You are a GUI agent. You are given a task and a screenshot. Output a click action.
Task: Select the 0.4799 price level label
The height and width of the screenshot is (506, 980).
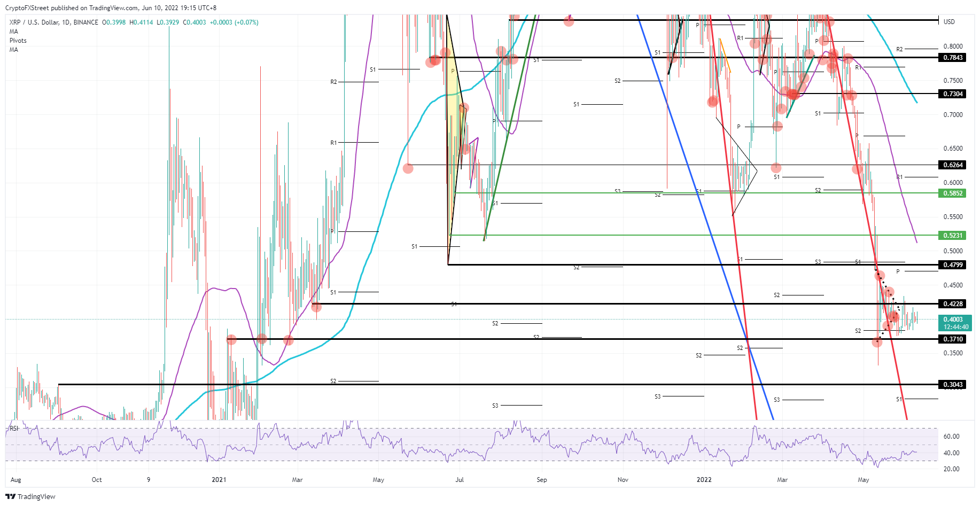coord(953,265)
